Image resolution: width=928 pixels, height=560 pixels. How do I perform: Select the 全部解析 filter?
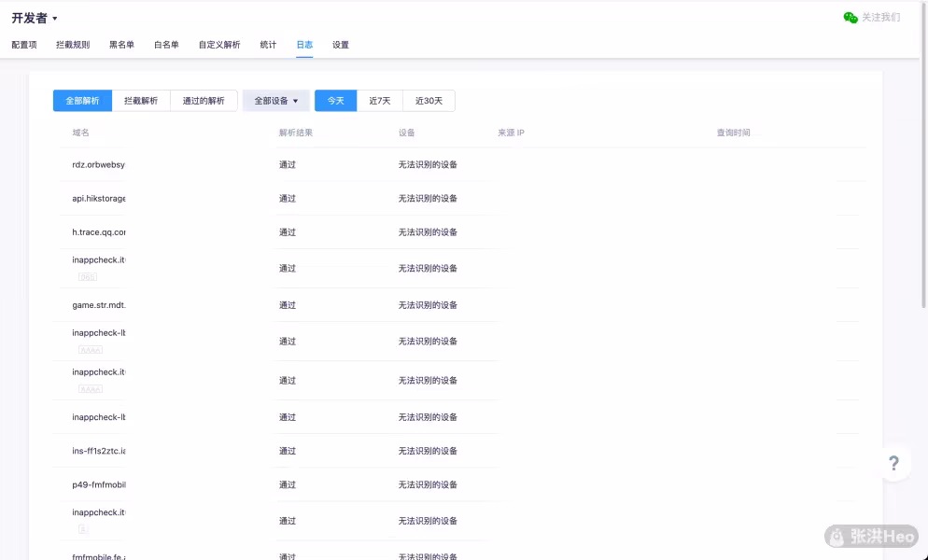point(82,101)
